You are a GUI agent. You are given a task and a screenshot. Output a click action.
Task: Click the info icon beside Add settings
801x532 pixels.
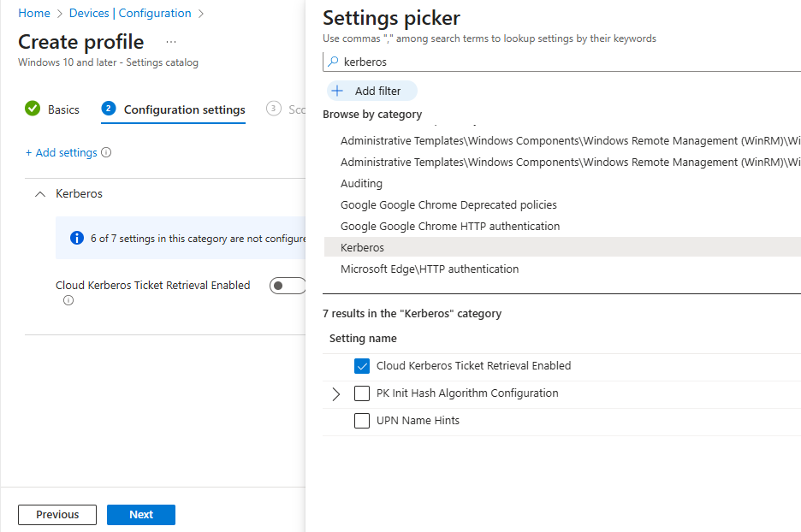point(106,153)
